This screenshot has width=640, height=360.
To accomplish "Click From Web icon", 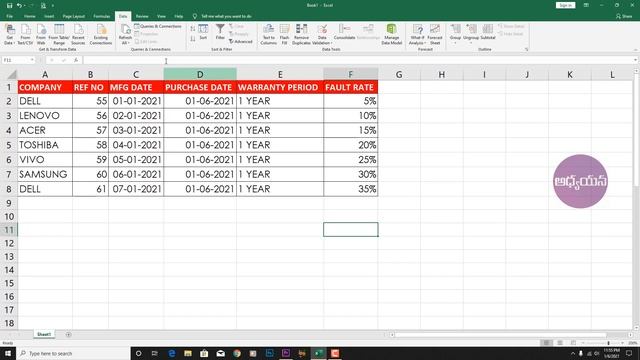I will [41, 35].
